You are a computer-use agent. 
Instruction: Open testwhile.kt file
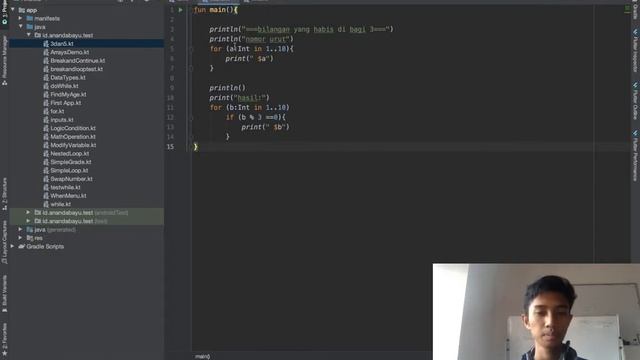tap(65, 187)
